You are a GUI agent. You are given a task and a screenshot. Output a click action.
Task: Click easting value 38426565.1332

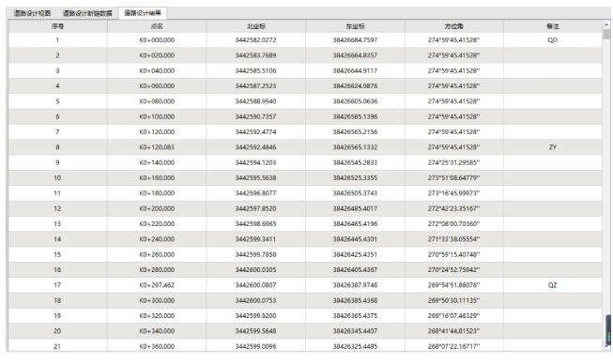[x=355, y=147]
